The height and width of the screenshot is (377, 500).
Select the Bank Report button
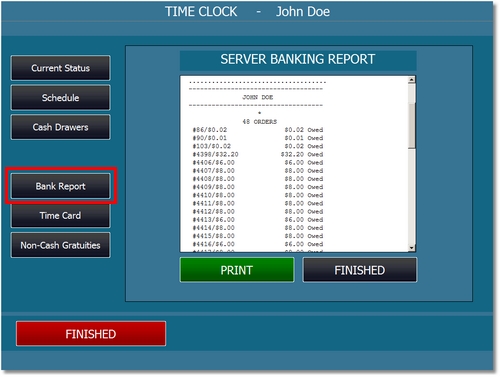coord(60,186)
